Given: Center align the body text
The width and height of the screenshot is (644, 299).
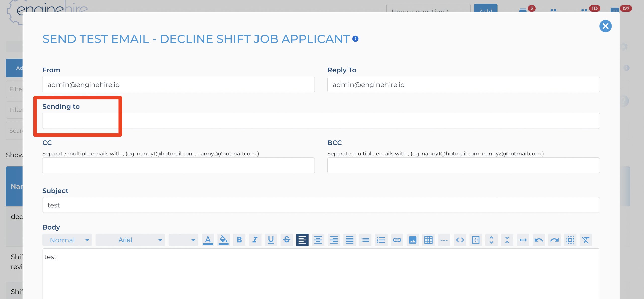Looking at the screenshot, I should 318,240.
